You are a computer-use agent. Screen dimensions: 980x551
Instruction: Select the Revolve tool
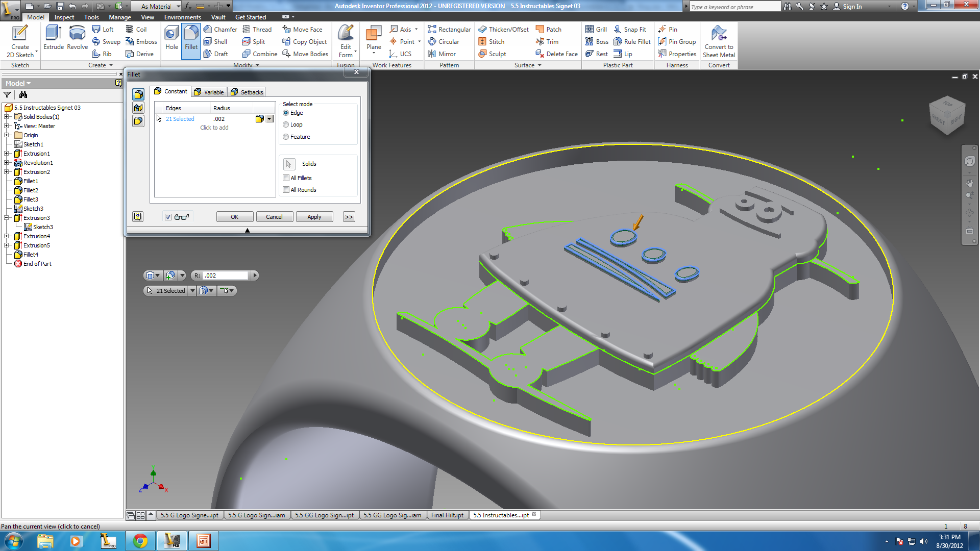click(77, 37)
